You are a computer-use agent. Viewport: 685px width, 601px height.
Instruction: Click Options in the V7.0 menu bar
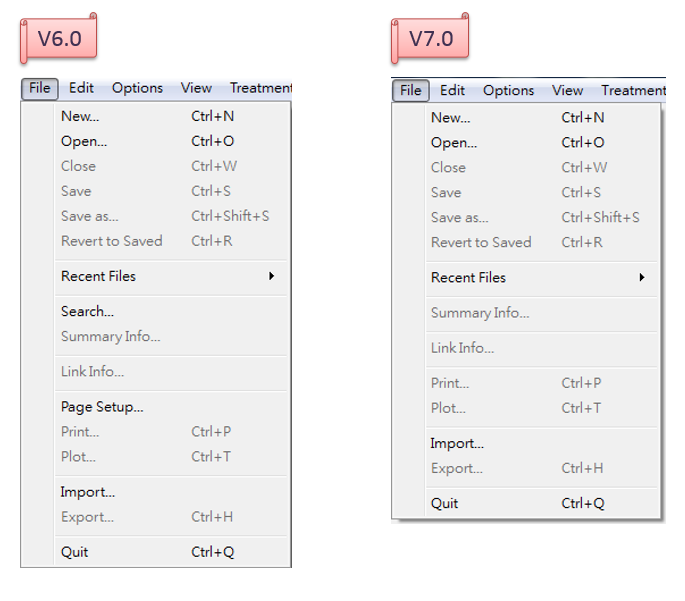(x=508, y=90)
